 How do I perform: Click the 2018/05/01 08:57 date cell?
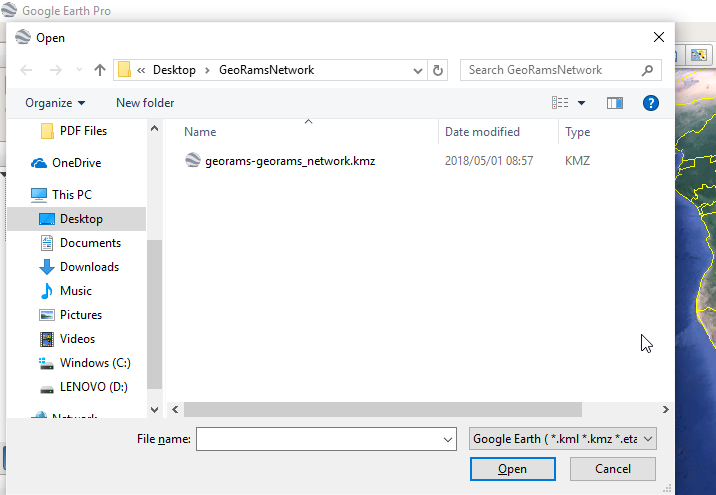pos(489,161)
